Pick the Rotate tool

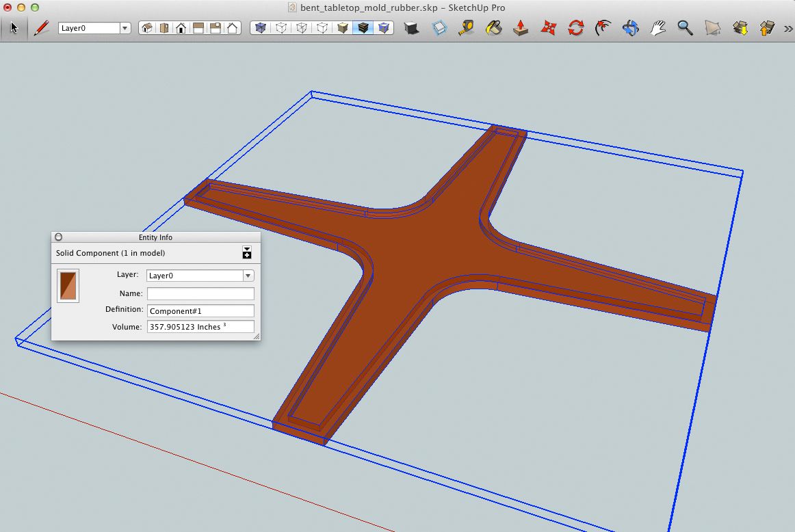575,28
